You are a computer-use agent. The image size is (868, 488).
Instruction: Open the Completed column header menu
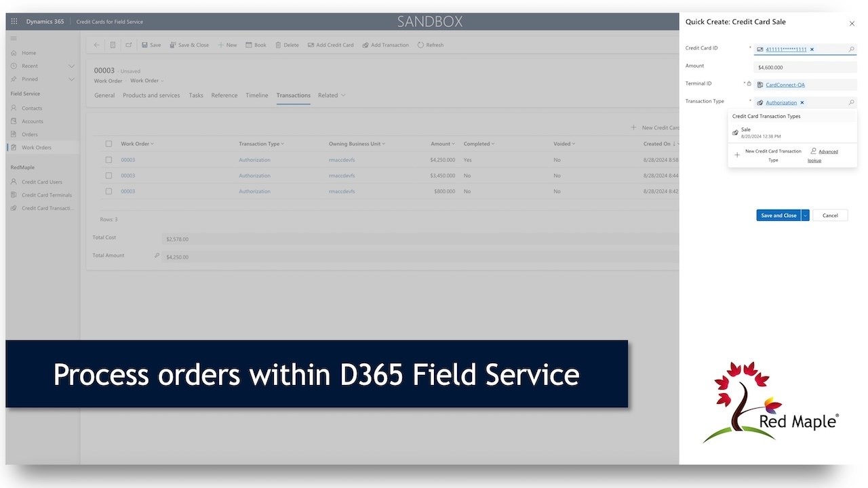(479, 144)
